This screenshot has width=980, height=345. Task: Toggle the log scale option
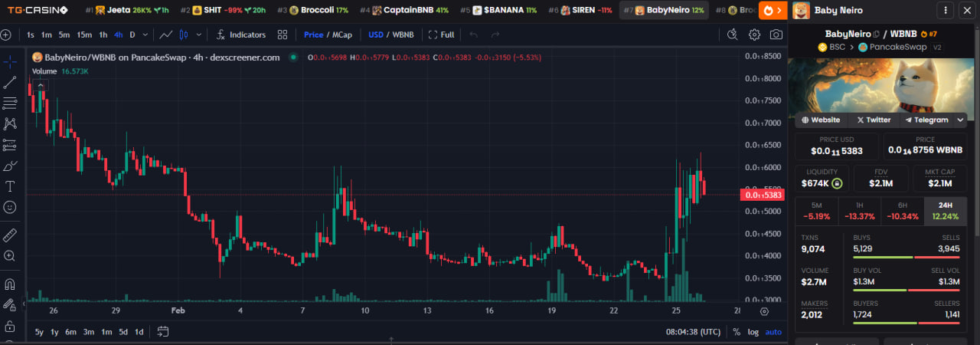click(753, 332)
